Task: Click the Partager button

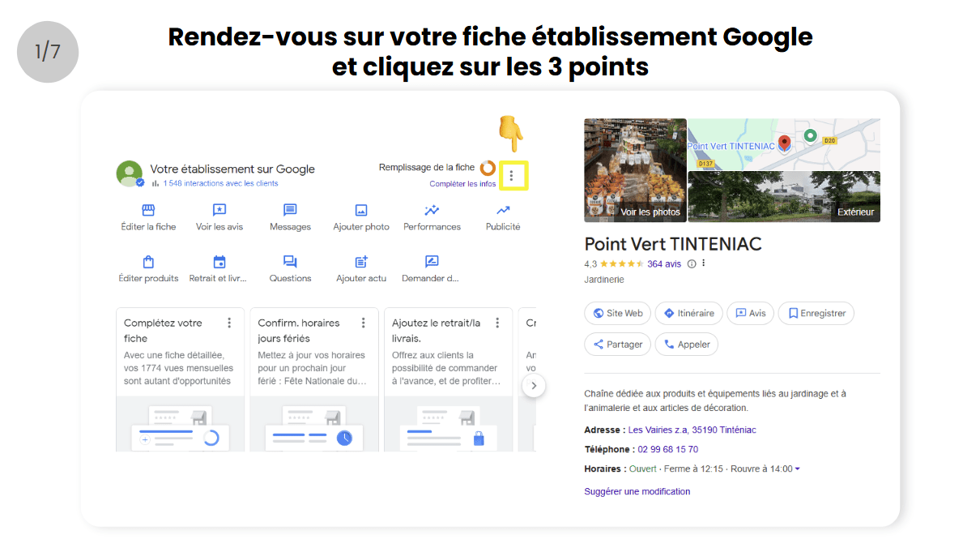Action: coord(618,344)
